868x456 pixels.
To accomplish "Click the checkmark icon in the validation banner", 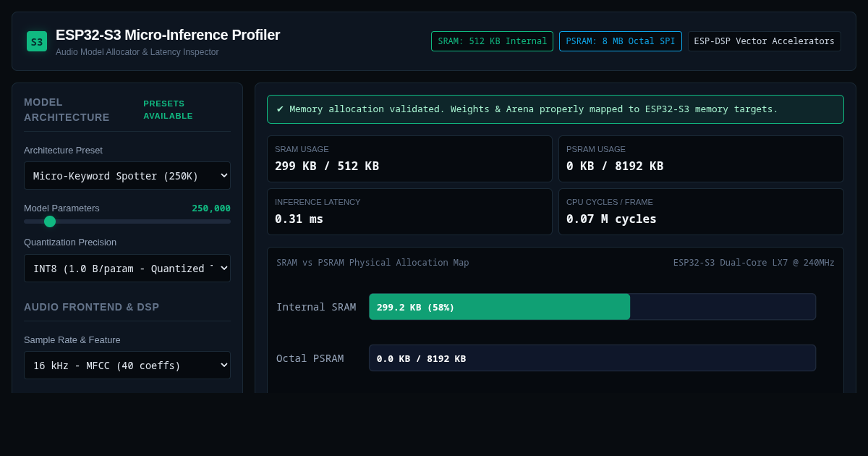I will coord(280,109).
